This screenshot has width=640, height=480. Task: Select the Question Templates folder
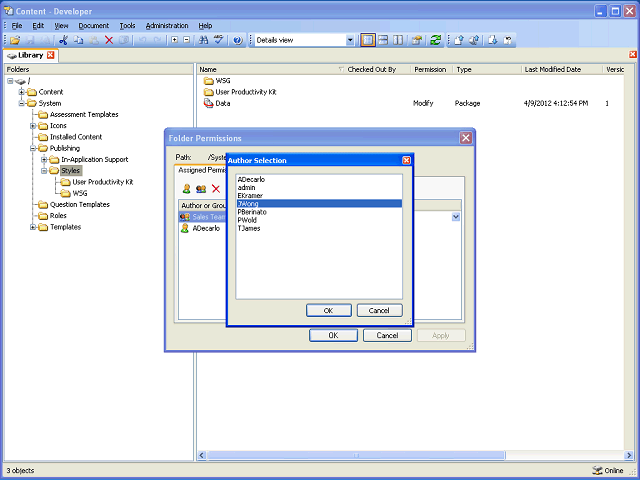[80, 204]
